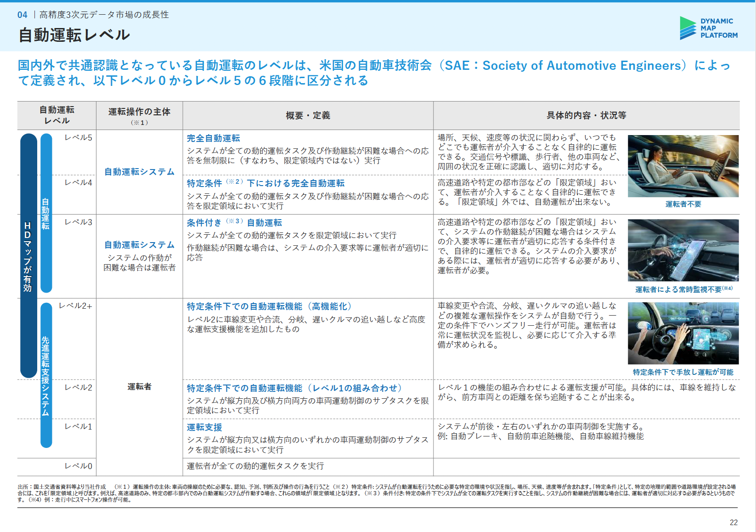756x532 pixels.
Task: Click heading 特定条件下での自動運転機能（レベル1の組み合わせ）
Action: coord(295,388)
